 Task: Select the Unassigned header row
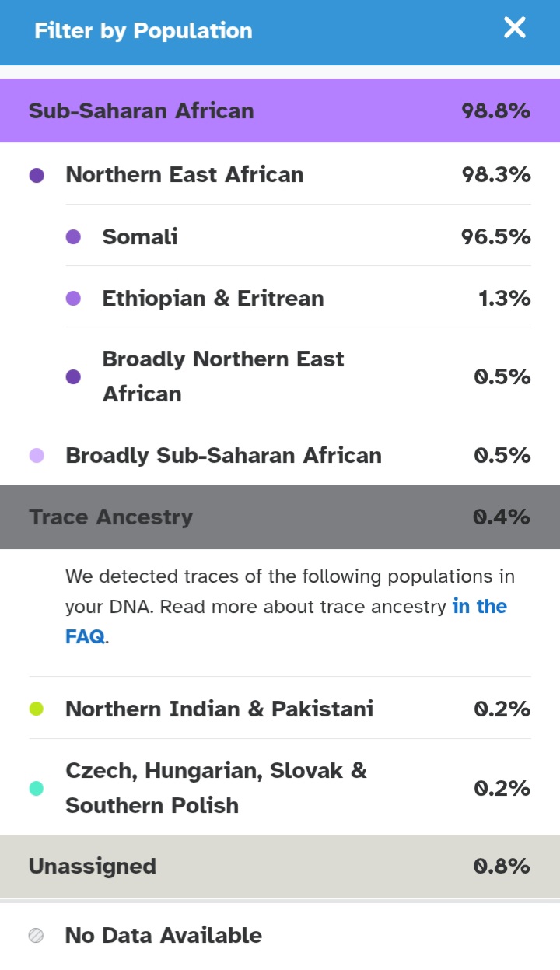279,866
